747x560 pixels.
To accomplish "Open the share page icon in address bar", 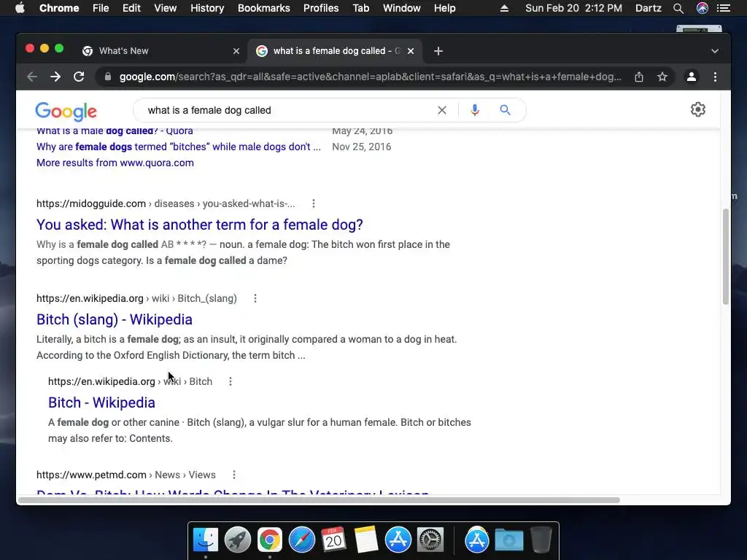I will tap(639, 77).
